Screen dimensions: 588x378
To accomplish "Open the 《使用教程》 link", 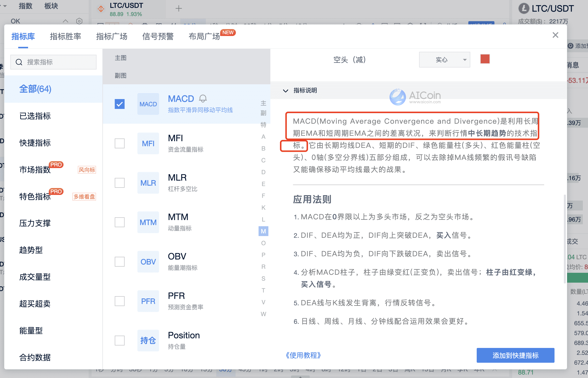I will [303, 355].
